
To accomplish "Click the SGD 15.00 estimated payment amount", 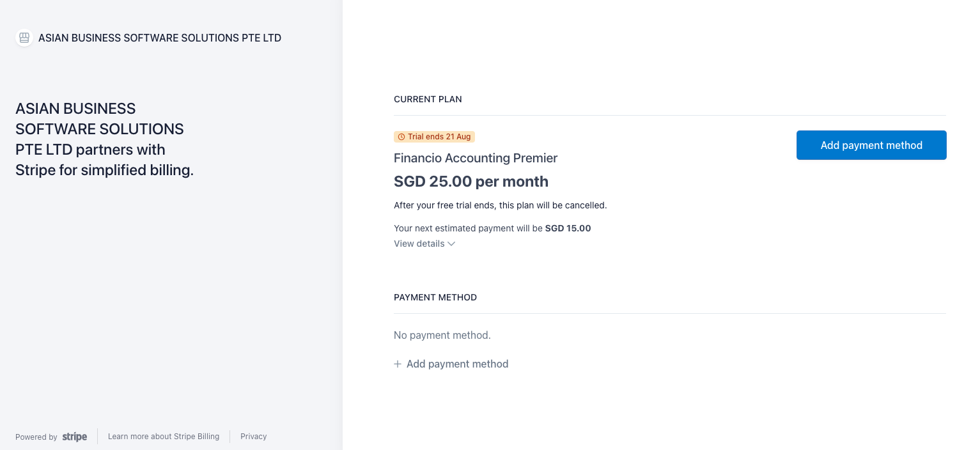I will point(568,228).
